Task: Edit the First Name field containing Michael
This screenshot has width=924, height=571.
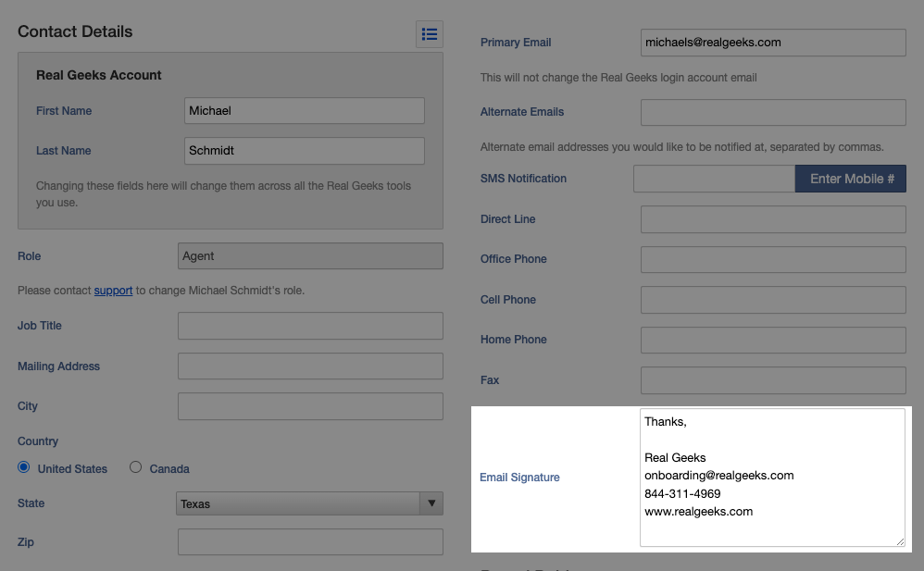Action: (304, 111)
